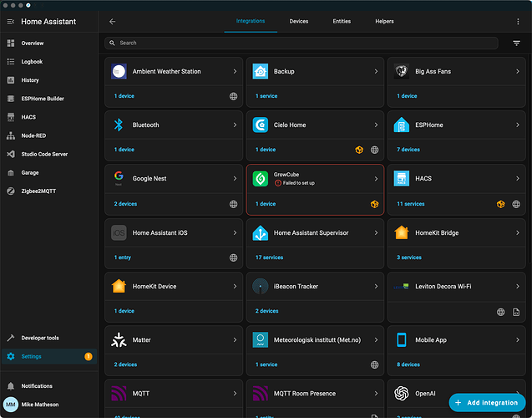Open Developer tools in sidebar
Viewport: 532px width, 418px height.
[40, 338]
